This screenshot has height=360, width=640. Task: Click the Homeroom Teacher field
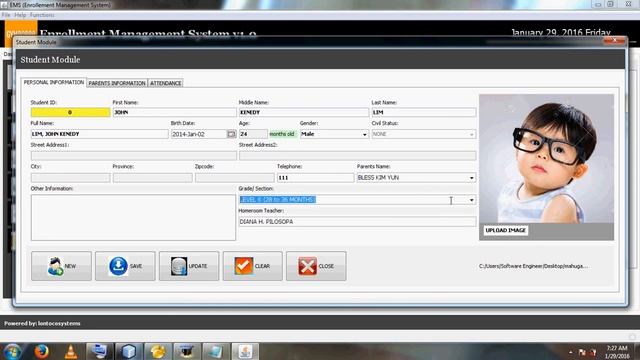(357, 222)
